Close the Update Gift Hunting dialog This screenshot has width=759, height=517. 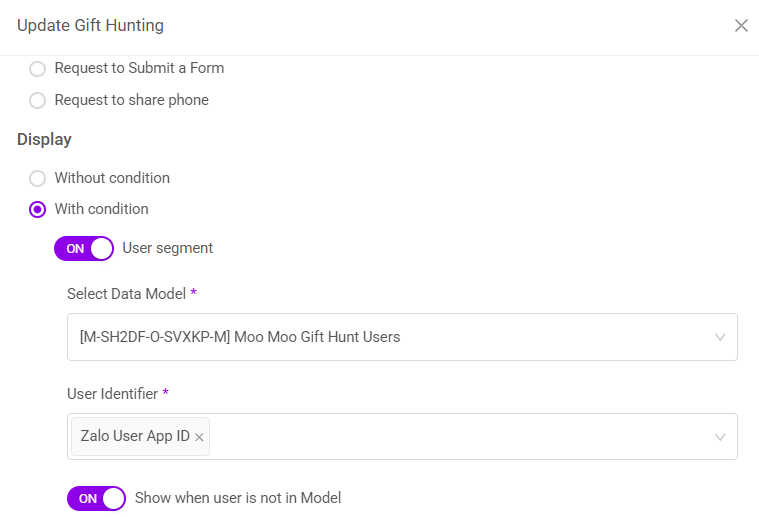741,26
